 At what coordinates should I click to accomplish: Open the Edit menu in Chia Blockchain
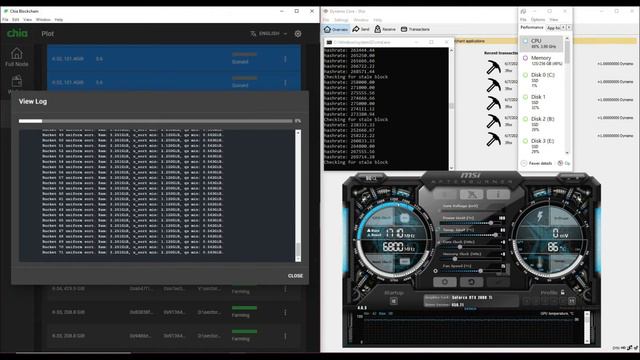coord(16,20)
